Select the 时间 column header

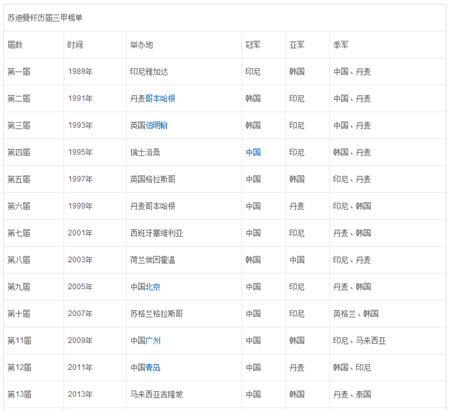click(75, 45)
